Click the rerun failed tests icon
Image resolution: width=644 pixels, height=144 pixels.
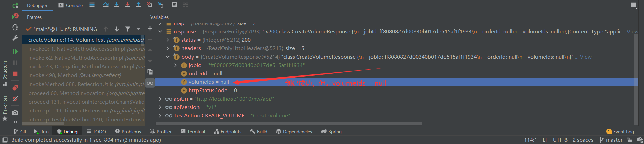pos(15,16)
